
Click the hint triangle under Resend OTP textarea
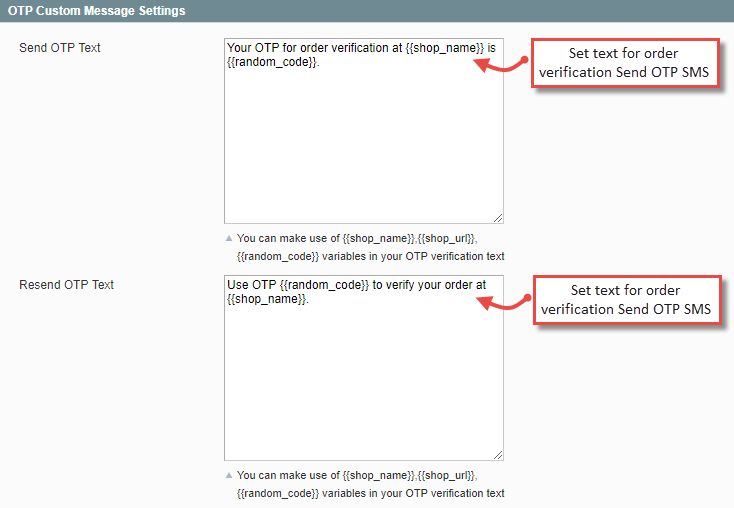229,475
